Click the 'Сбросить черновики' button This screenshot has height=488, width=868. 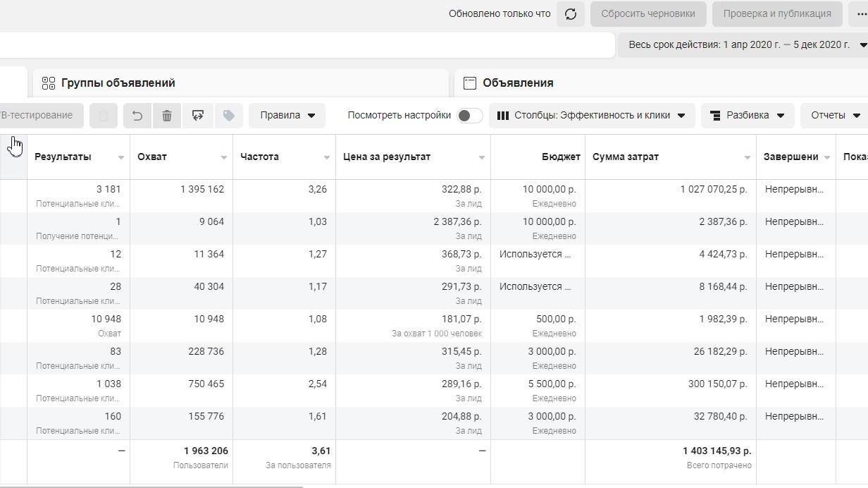coord(648,14)
